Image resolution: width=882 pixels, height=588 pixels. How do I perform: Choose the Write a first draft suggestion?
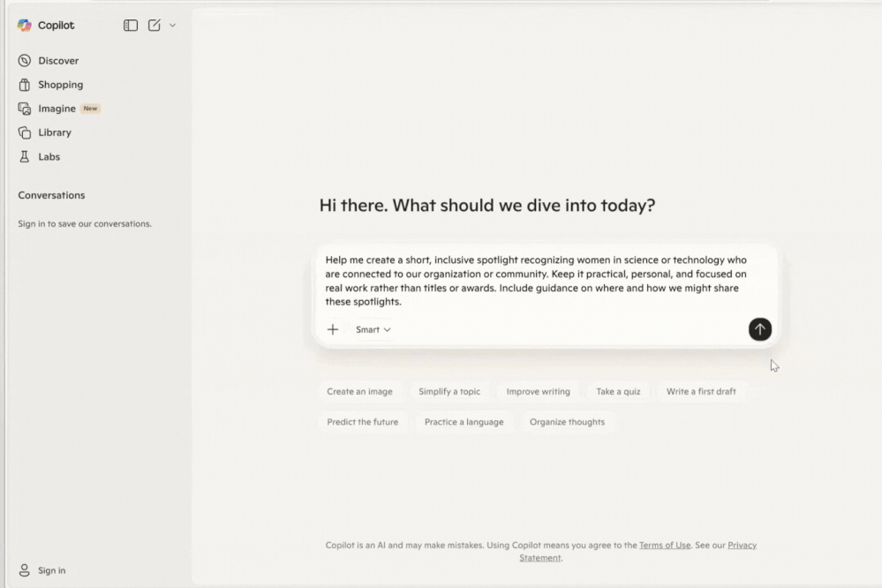701,392
